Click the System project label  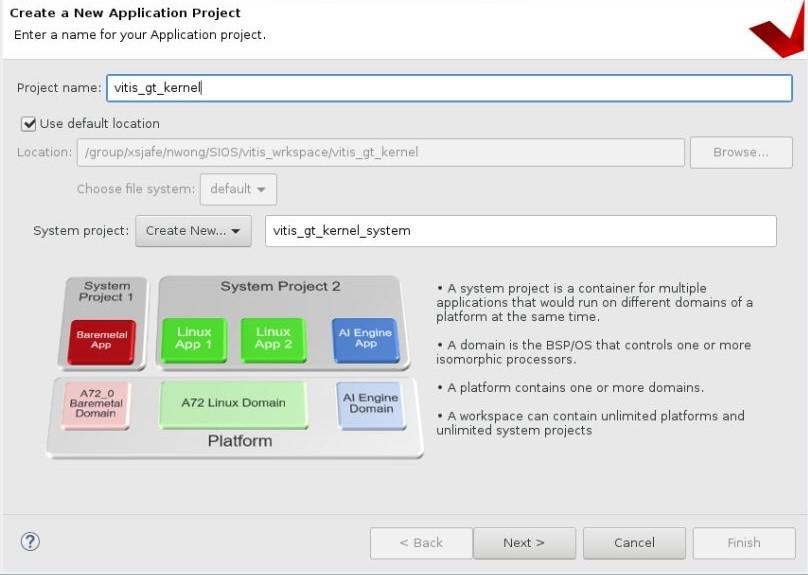81,231
